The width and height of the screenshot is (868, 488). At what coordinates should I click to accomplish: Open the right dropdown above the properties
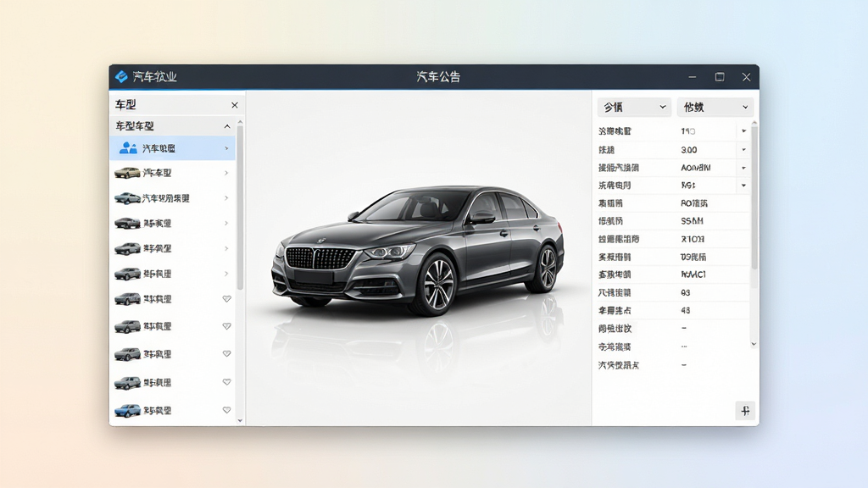coord(715,108)
